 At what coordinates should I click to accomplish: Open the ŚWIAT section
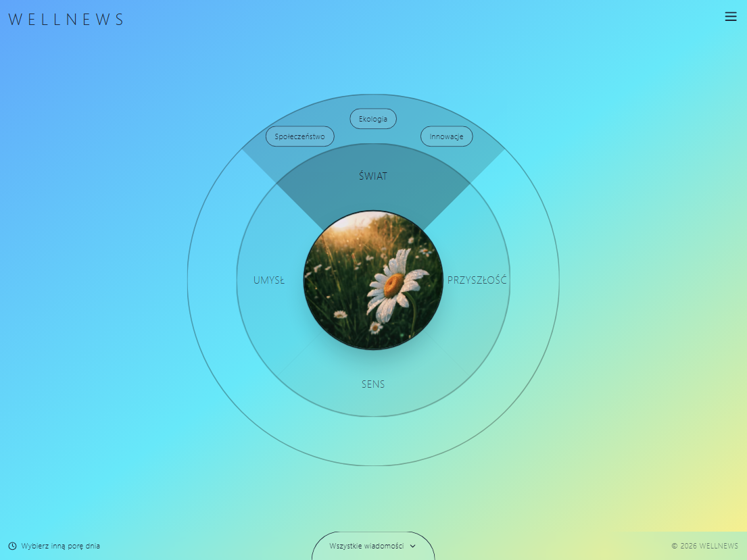point(373,176)
